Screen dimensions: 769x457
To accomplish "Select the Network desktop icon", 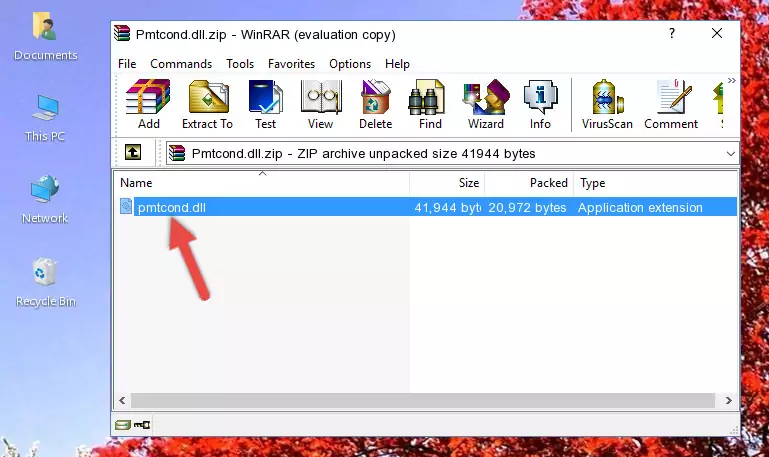I will [45, 199].
